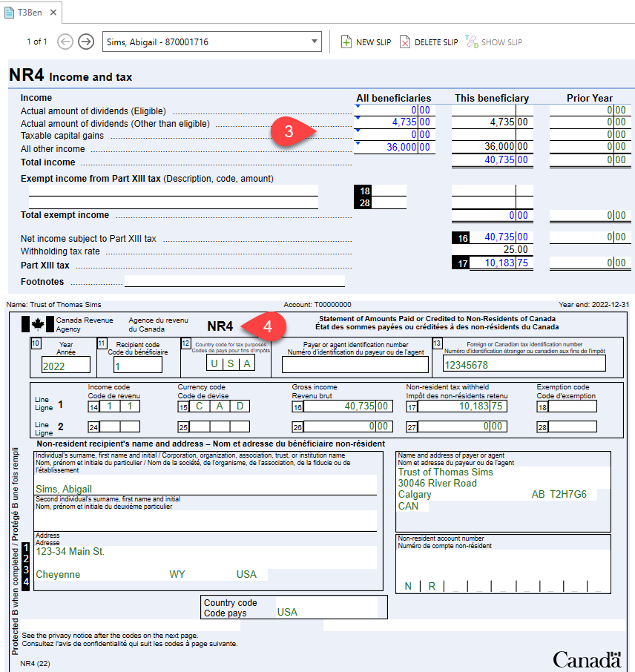Click the Account T00000000 text

[317, 305]
